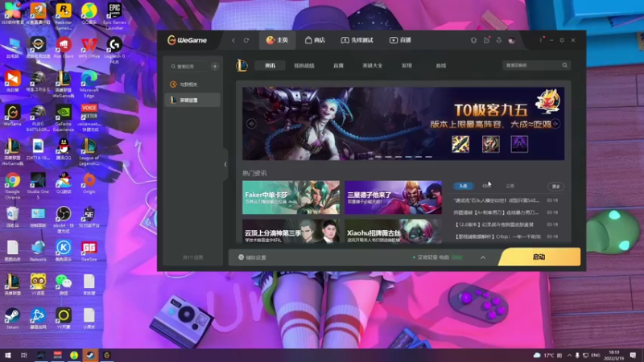Open the Network desktop icon
This screenshot has width=644, height=362.
point(38,251)
